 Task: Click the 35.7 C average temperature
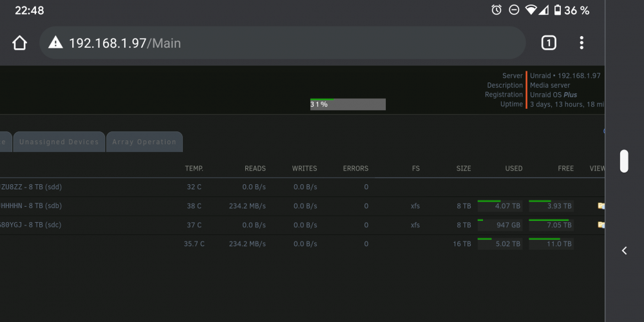pyautogui.click(x=194, y=243)
